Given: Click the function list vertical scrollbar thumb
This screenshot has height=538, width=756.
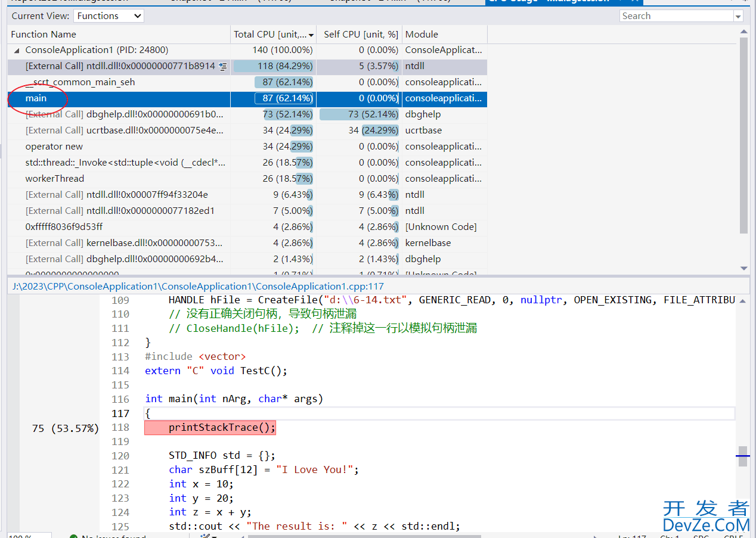Looking at the screenshot, I should [x=743, y=135].
